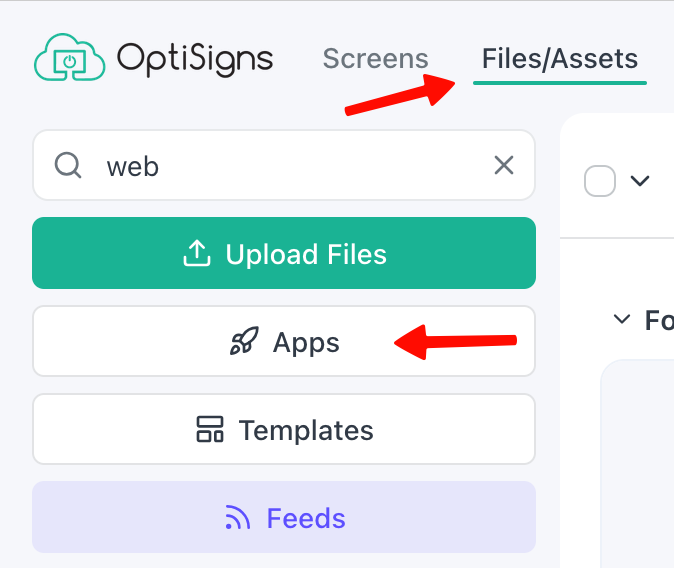Click the OptiSigns wordmark text
The height and width of the screenshot is (568, 674).
[195, 59]
